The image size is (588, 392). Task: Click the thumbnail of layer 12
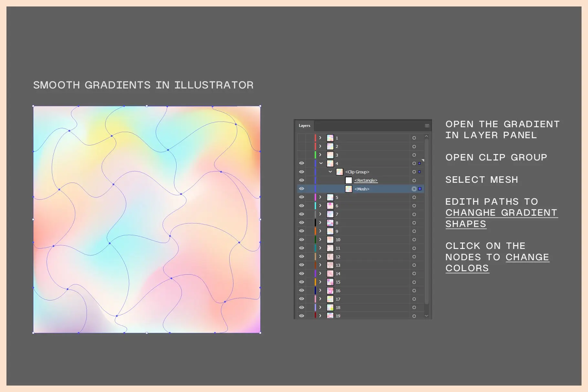[x=330, y=257]
